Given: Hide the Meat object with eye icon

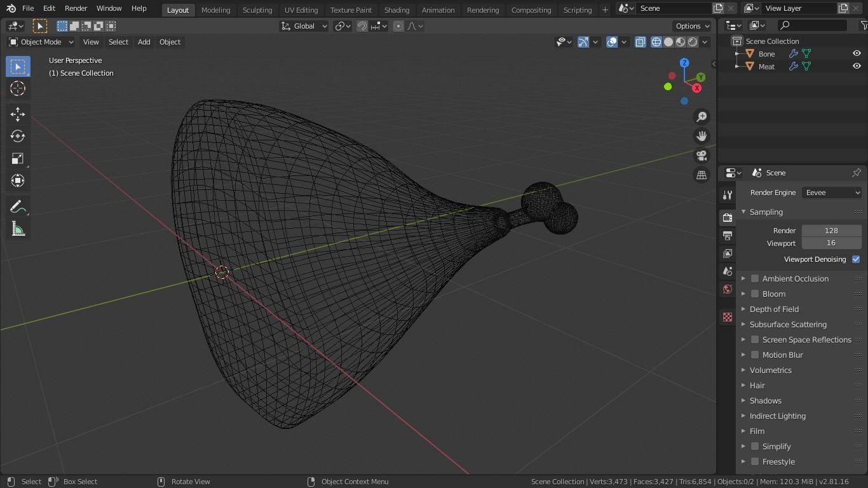Looking at the screenshot, I should point(857,67).
